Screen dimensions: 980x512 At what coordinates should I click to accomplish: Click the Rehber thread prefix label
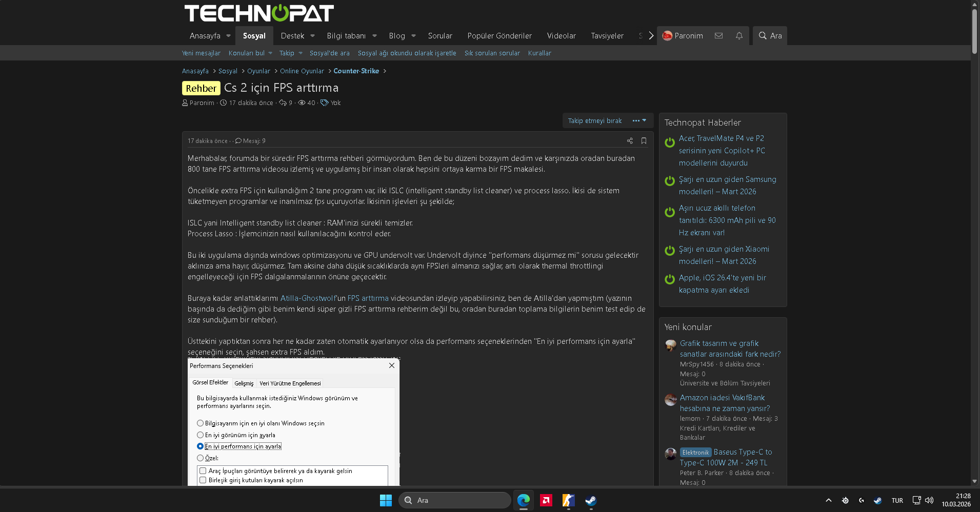201,88
